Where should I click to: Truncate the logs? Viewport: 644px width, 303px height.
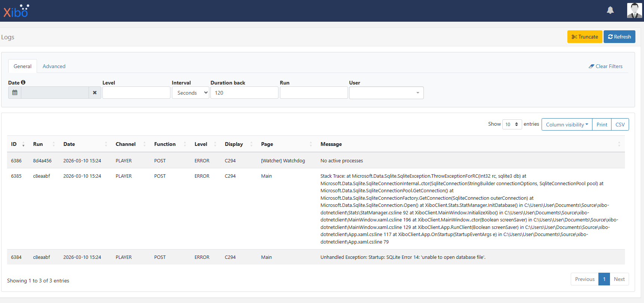[x=585, y=37]
